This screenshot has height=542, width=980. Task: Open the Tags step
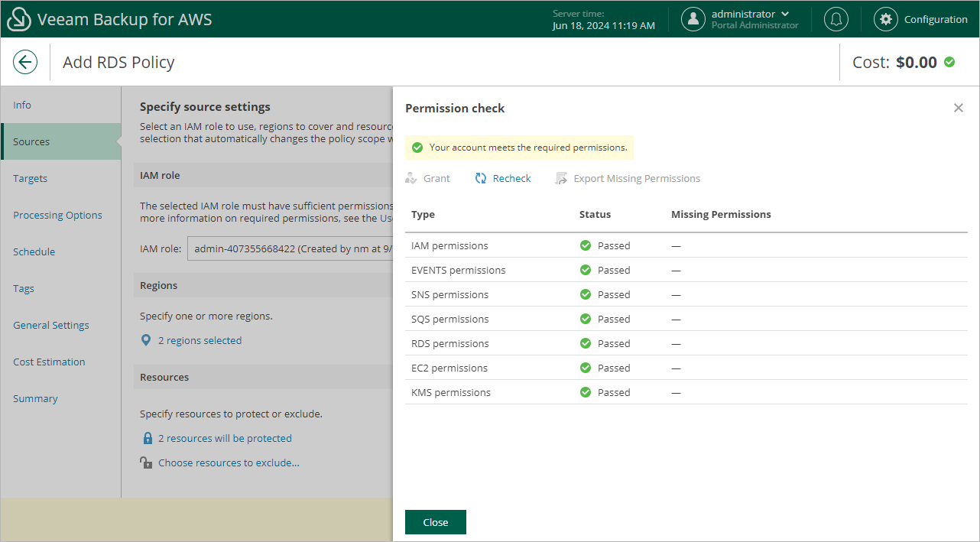24,288
